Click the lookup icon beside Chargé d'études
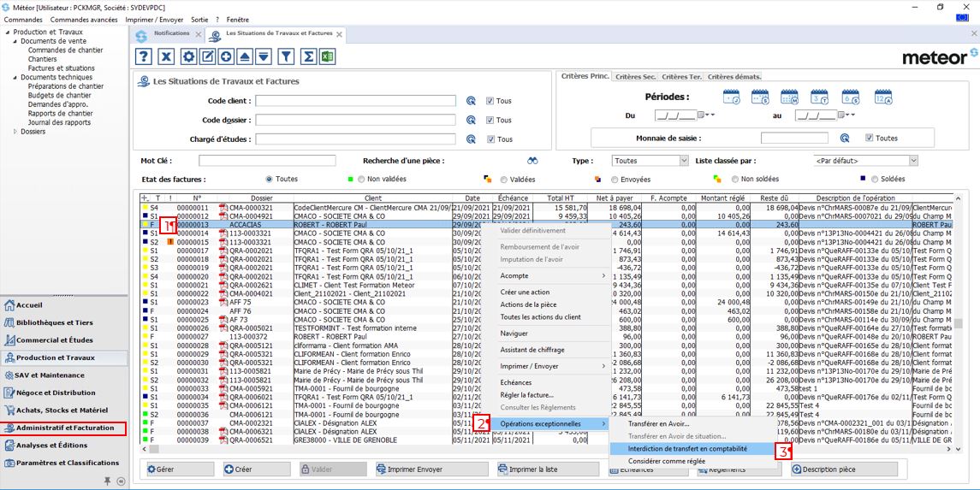Screen dimensions: 980x490 click(x=472, y=139)
